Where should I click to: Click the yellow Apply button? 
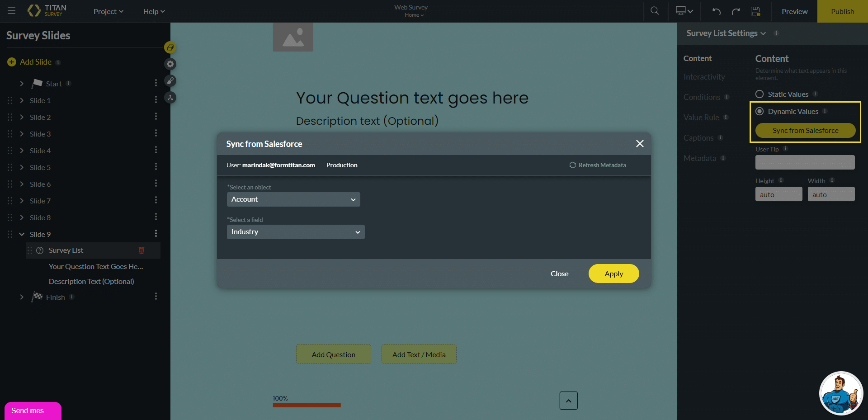click(613, 274)
